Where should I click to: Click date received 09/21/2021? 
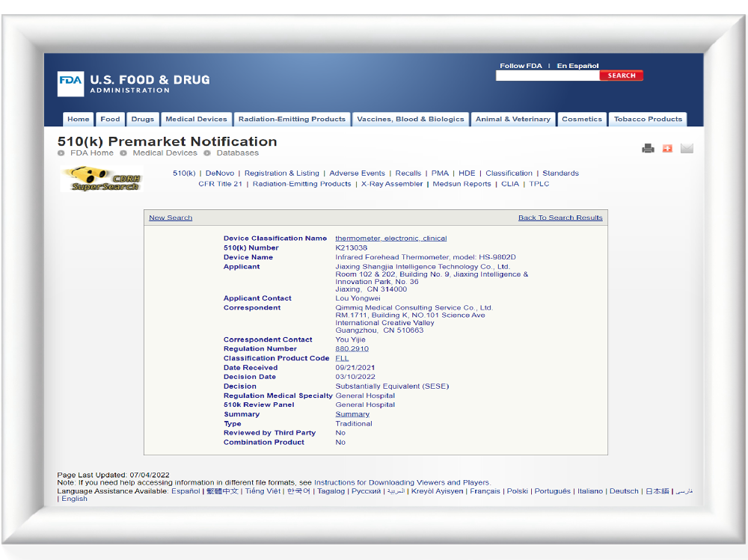pyautogui.click(x=355, y=367)
